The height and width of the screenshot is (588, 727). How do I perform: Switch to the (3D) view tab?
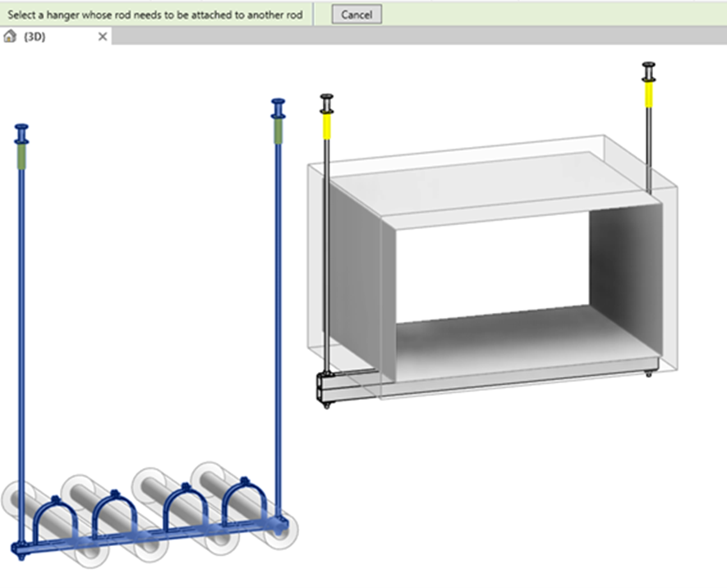(41, 37)
